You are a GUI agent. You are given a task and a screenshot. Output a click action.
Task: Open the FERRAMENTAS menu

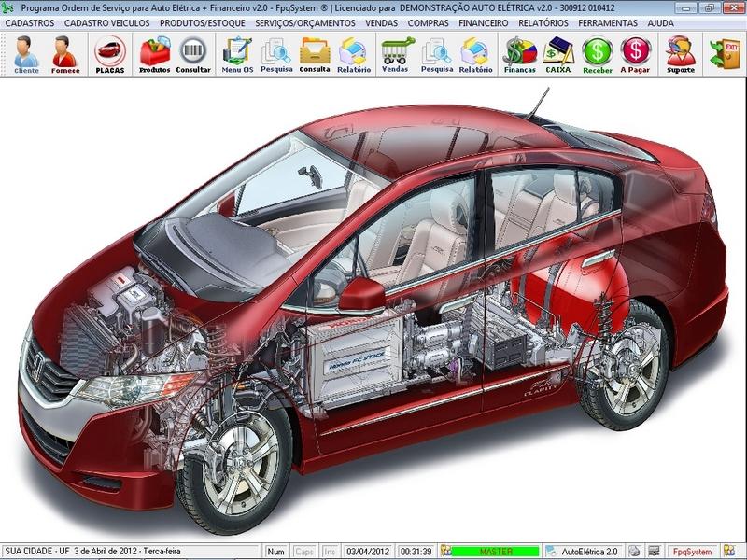[x=608, y=22]
